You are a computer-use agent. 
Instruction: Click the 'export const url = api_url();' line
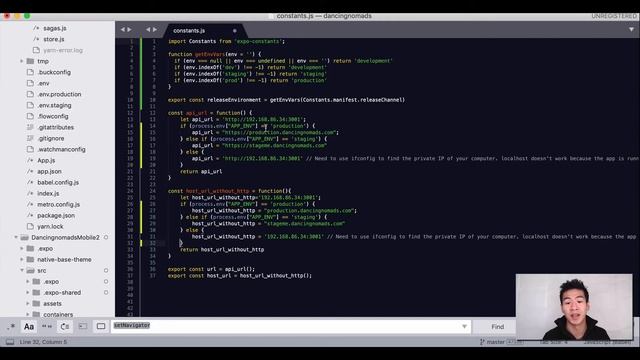tap(211, 269)
